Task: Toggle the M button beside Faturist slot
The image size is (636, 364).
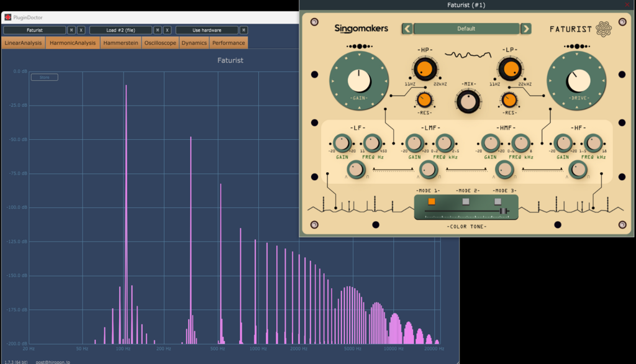Action: (x=71, y=30)
